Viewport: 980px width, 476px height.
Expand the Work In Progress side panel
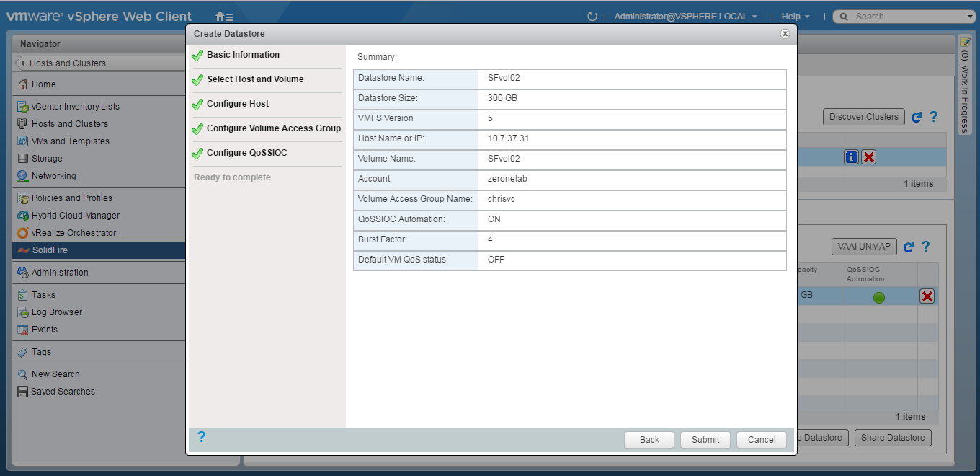coord(965,84)
